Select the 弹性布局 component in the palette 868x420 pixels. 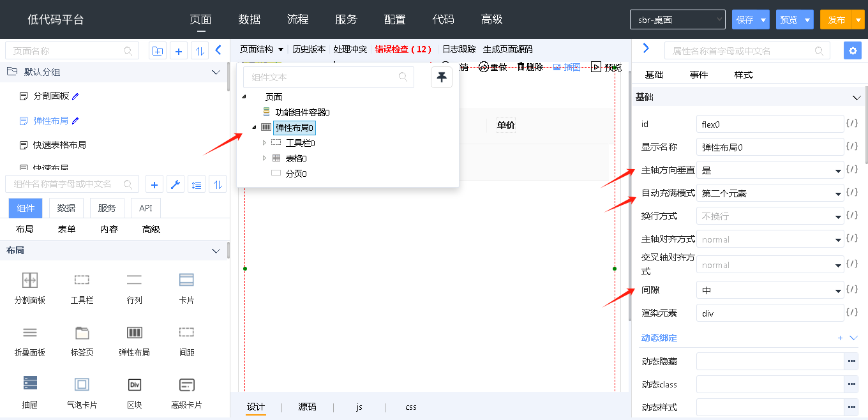(x=134, y=333)
